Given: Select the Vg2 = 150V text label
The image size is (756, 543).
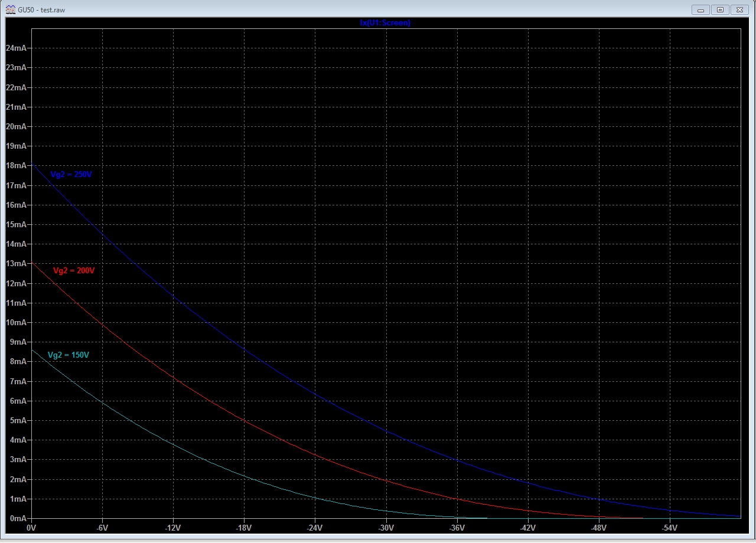Looking at the screenshot, I should [x=69, y=355].
